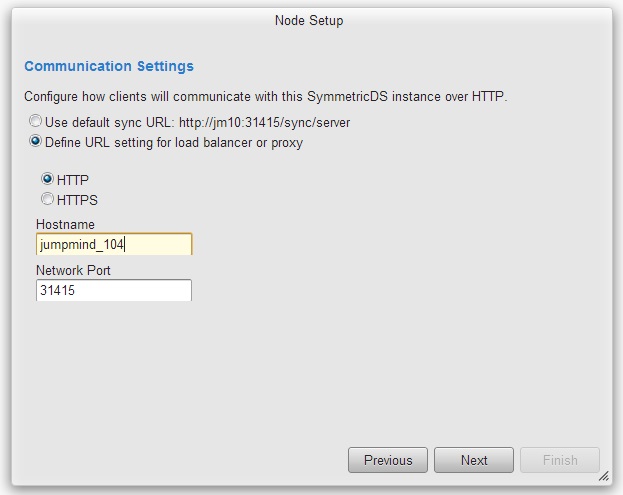Select the Use default sync URL radio button

[x=35, y=121]
